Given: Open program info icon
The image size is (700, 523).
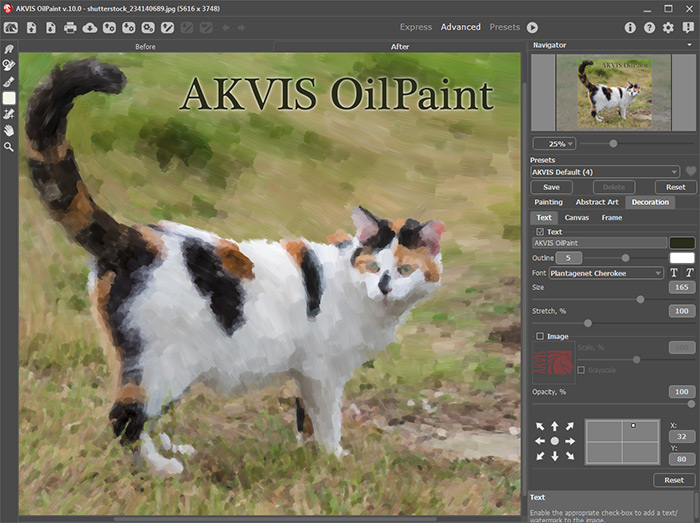Looking at the screenshot, I should [x=630, y=27].
